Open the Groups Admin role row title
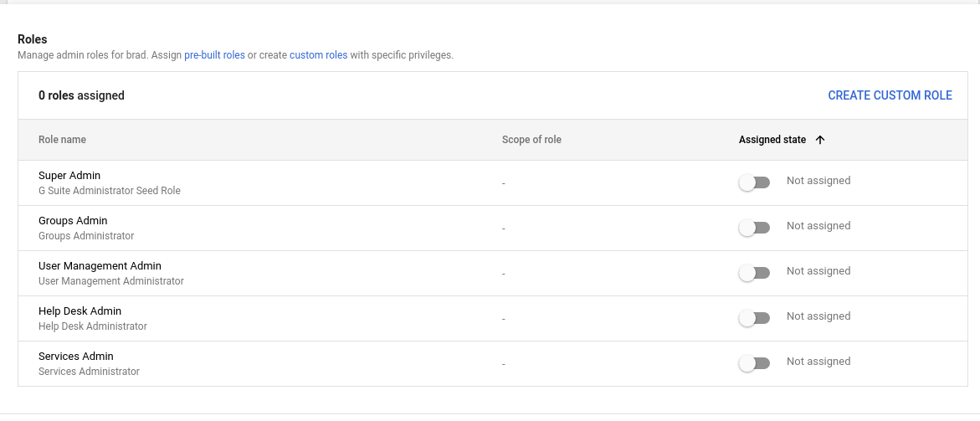 pyautogui.click(x=73, y=221)
